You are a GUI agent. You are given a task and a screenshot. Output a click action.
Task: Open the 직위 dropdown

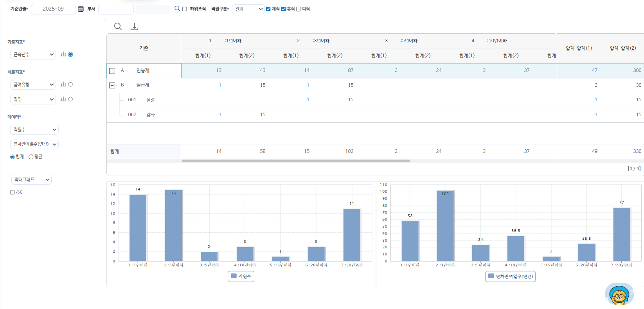pyautogui.click(x=33, y=99)
